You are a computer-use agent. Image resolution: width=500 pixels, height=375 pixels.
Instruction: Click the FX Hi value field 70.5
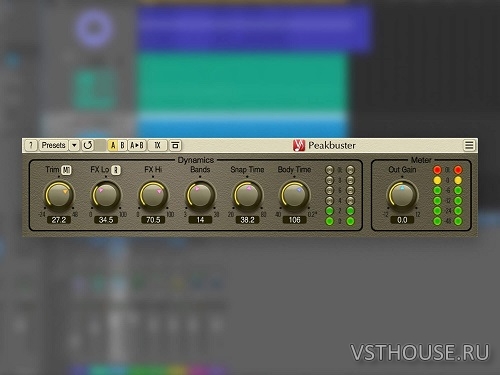click(x=153, y=220)
